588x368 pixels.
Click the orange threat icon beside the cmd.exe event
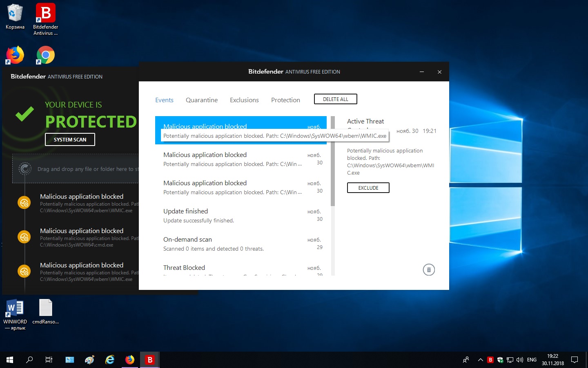point(24,237)
